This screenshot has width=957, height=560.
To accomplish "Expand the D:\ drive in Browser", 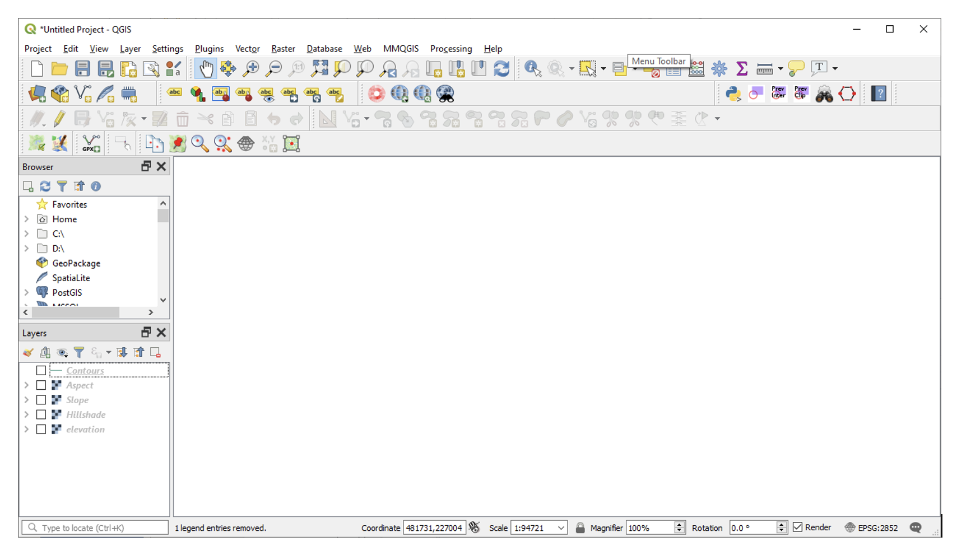I will pos(26,248).
